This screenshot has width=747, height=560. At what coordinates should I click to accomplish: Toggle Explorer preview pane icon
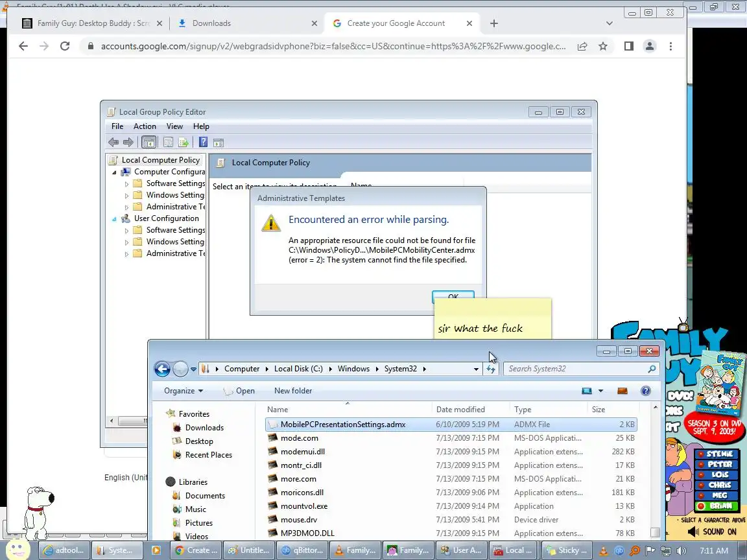pos(622,391)
